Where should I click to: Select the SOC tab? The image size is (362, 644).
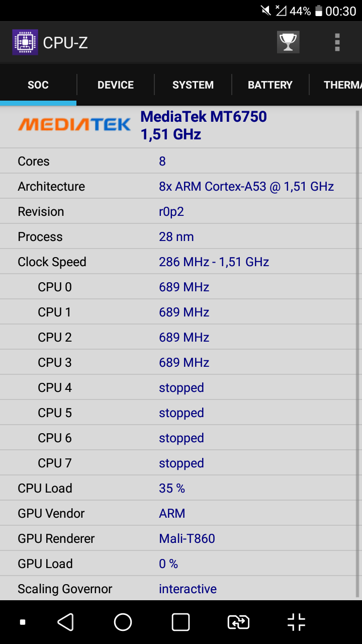click(38, 85)
